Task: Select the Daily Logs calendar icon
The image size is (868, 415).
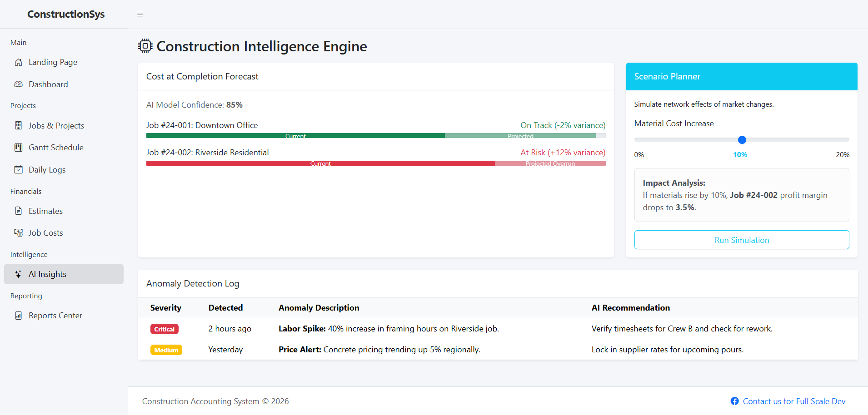Action: pos(18,169)
